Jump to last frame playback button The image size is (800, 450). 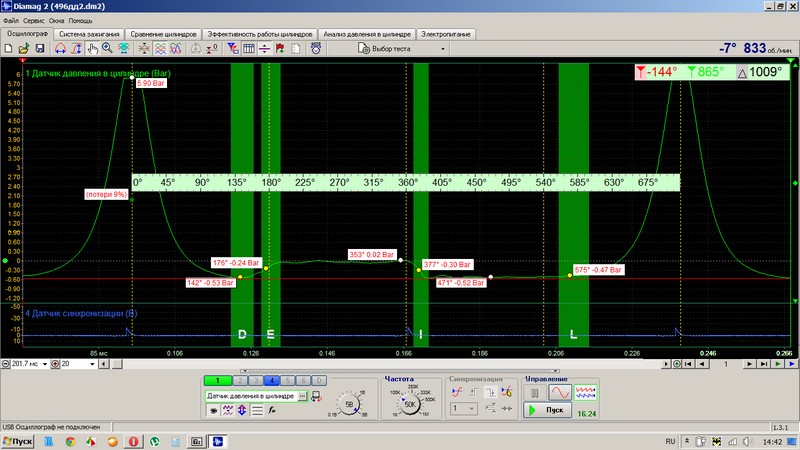[763, 364]
